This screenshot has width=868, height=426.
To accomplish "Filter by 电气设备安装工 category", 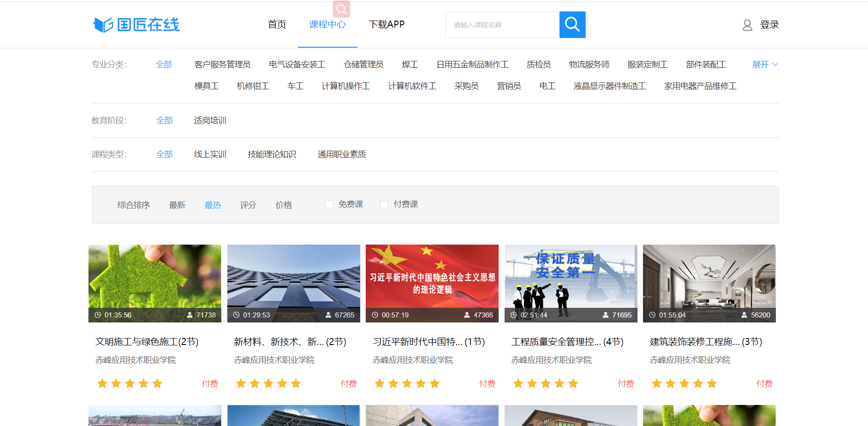I will click(297, 65).
